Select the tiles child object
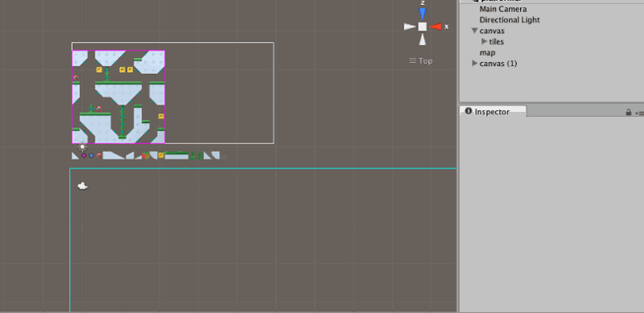 tap(496, 42)
